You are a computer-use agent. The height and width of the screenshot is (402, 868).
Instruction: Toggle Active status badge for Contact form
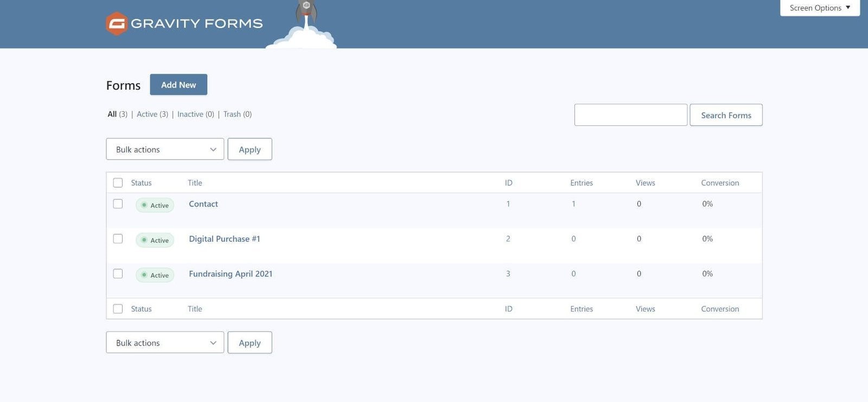click(155, 205)
